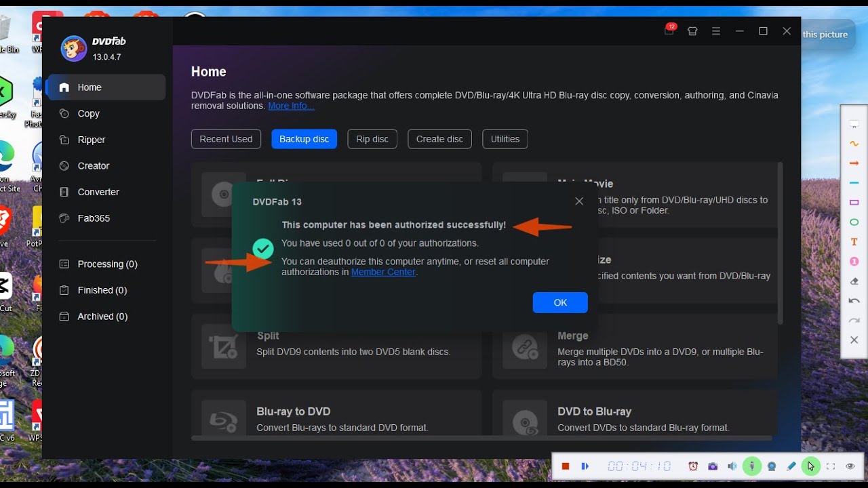
Task: View the Processing (0) task list
Action: click(106, 264)
